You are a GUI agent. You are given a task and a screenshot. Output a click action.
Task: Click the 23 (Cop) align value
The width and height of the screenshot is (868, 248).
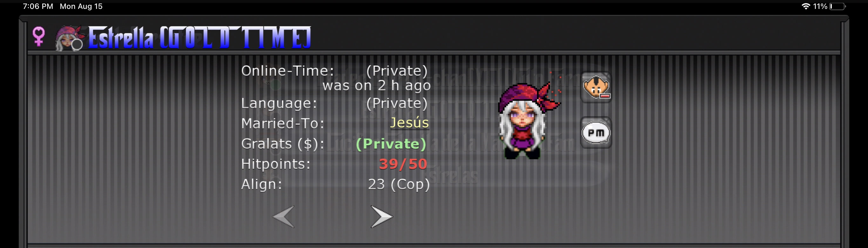pos(399,185)
